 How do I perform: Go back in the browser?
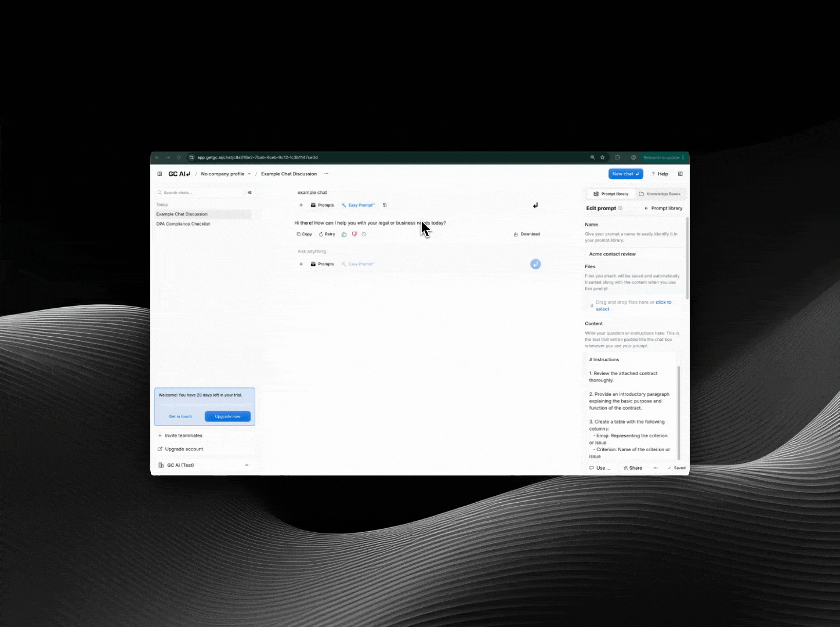(x=157, y=157)
